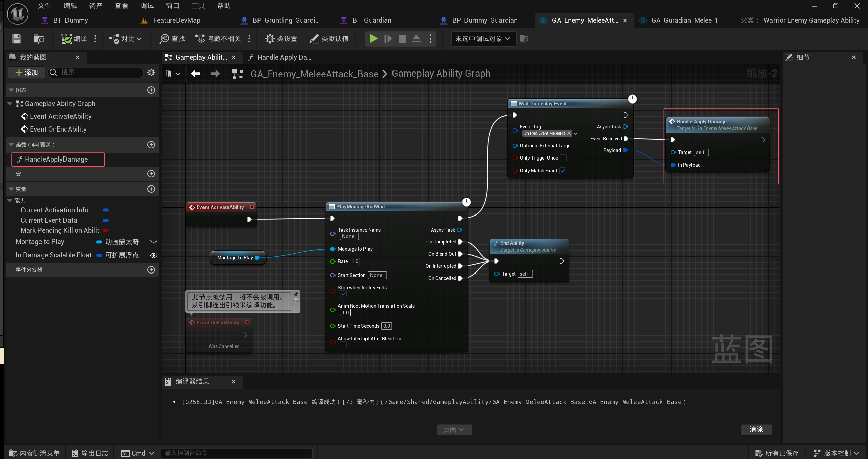Collapse the Gameplay Ability Graph tree item

[x=10, y=104]
